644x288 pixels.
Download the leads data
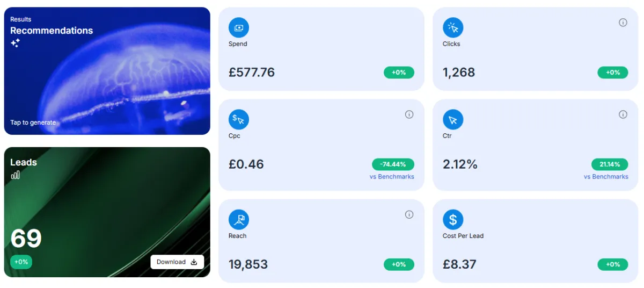177,262
